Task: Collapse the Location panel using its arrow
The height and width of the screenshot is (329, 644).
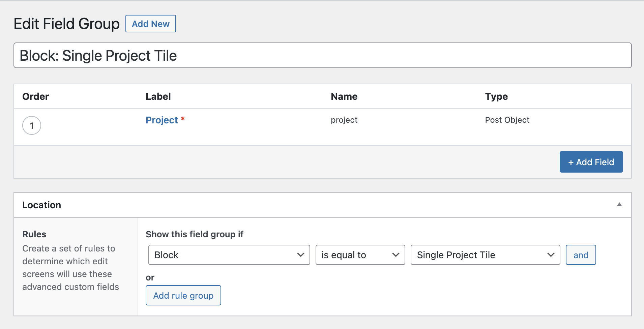Action: [619, 205]
